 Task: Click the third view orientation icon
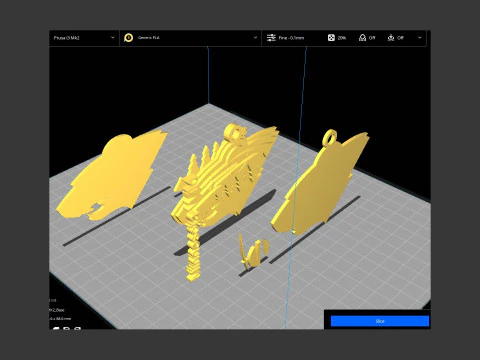tap(77, 328)
